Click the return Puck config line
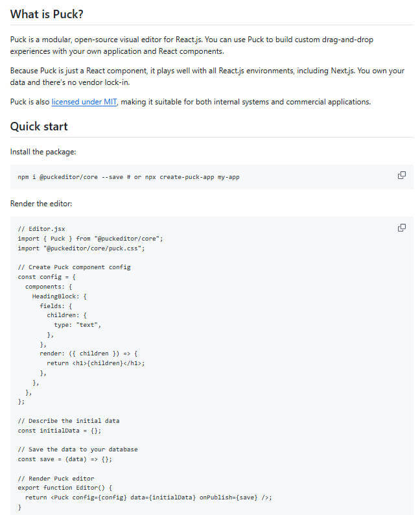 pos(148,497)
